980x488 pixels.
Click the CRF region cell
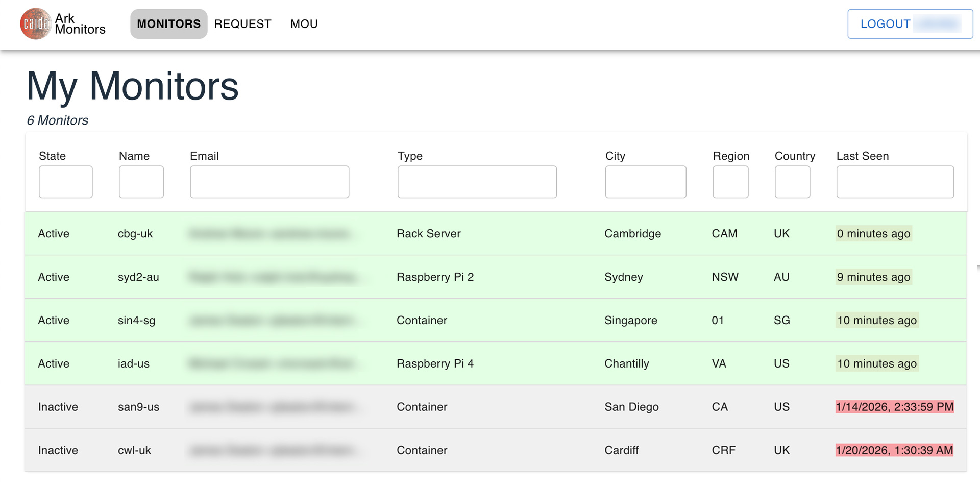[x=724, y=451]
